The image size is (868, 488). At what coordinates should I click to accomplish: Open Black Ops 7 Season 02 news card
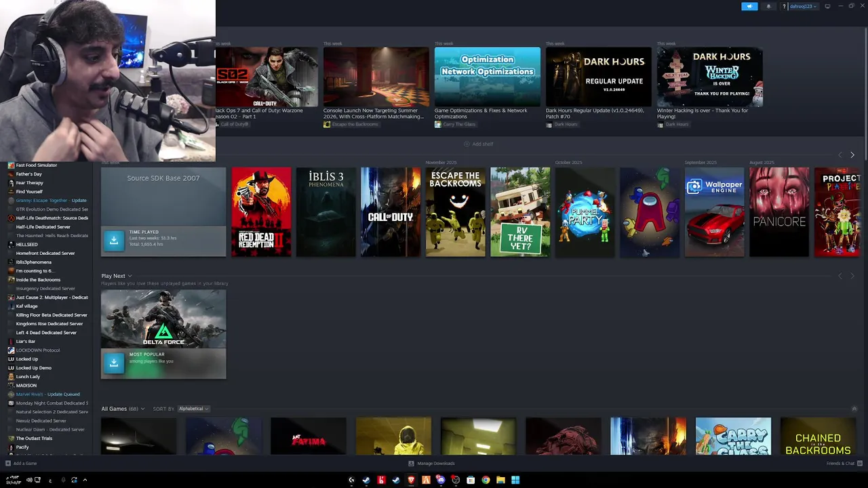point(267,77)
